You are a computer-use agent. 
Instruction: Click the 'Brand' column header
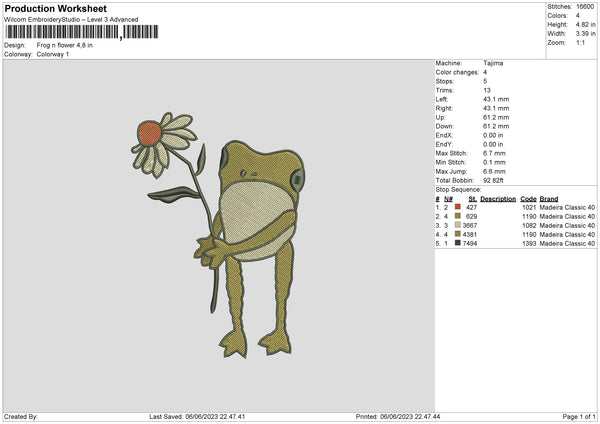point(549,199)
